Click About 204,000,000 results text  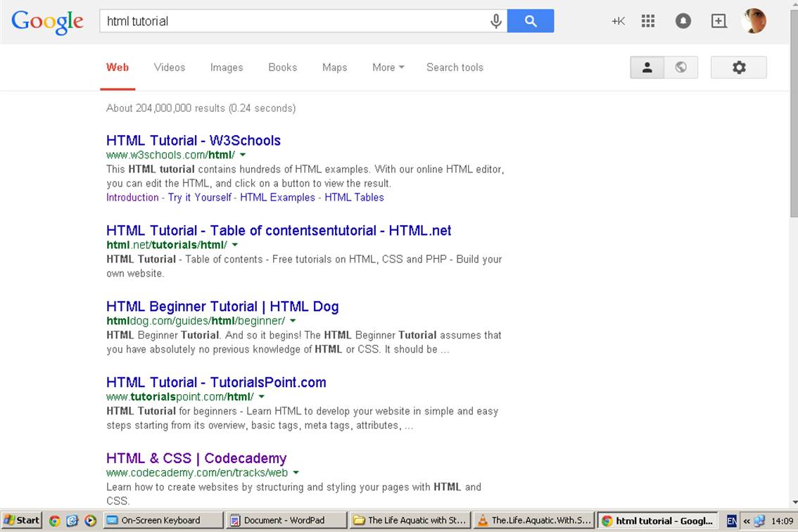point(201,108)
